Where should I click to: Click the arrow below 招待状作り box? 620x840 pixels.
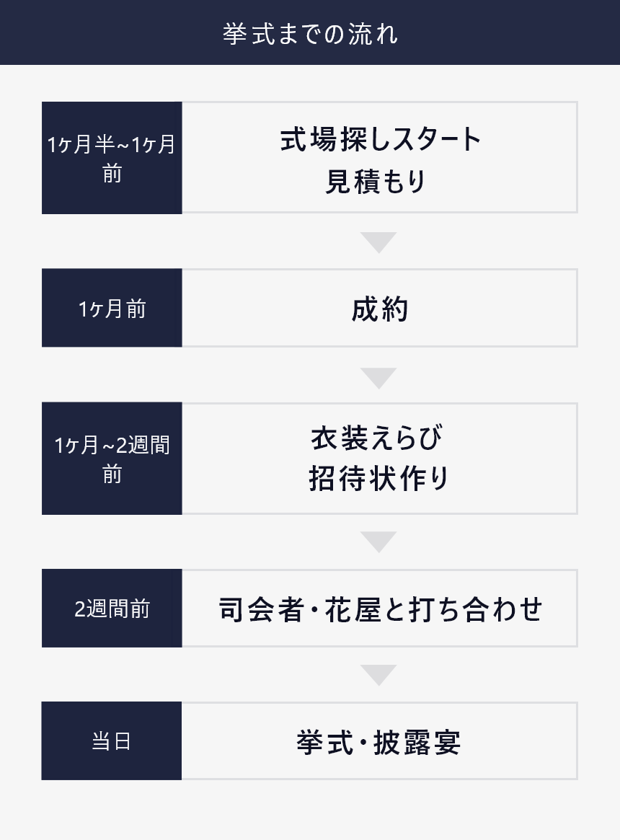(378, 541)
